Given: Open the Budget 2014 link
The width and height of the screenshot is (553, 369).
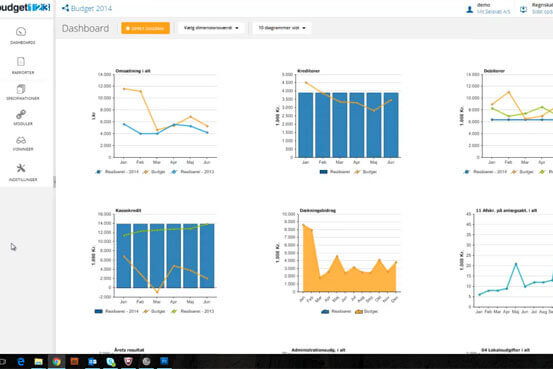Looking at the screenshot, I should (91, 8).
